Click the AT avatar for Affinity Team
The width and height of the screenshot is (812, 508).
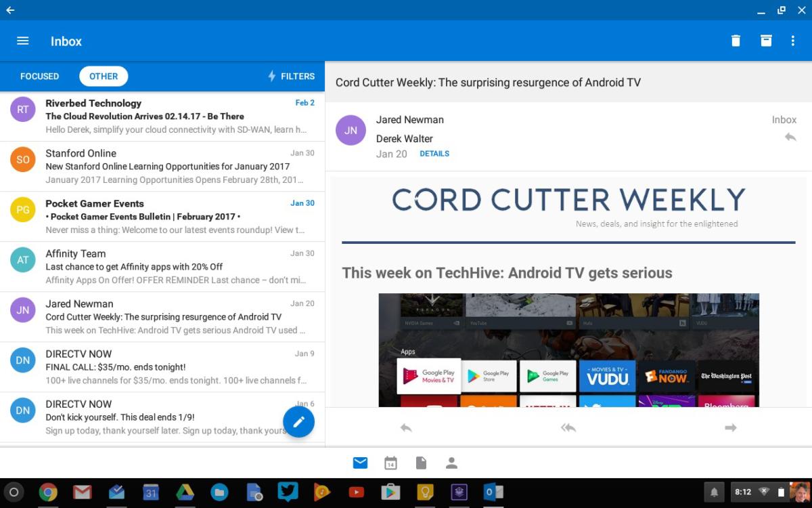pos(23,259)
